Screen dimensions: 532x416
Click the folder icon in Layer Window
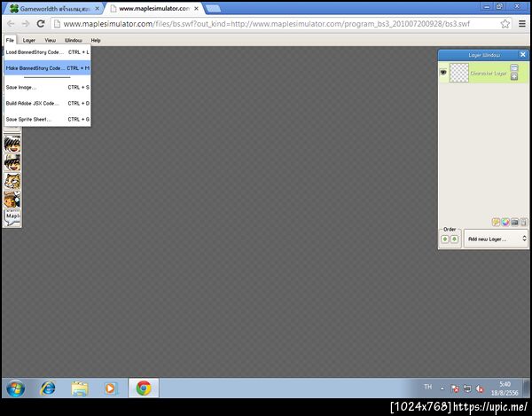pyautogui.click(x=514, y=223)
